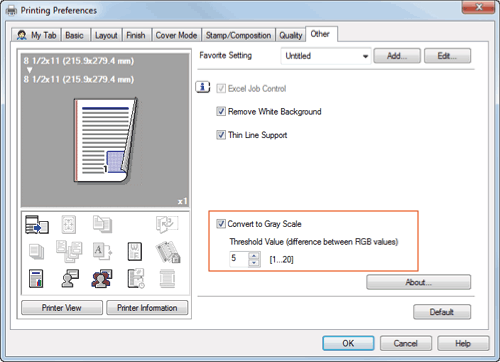This screenshot has height=362, width=500.
Task: Open the Stamp/Composition tab
Action: 238,35
